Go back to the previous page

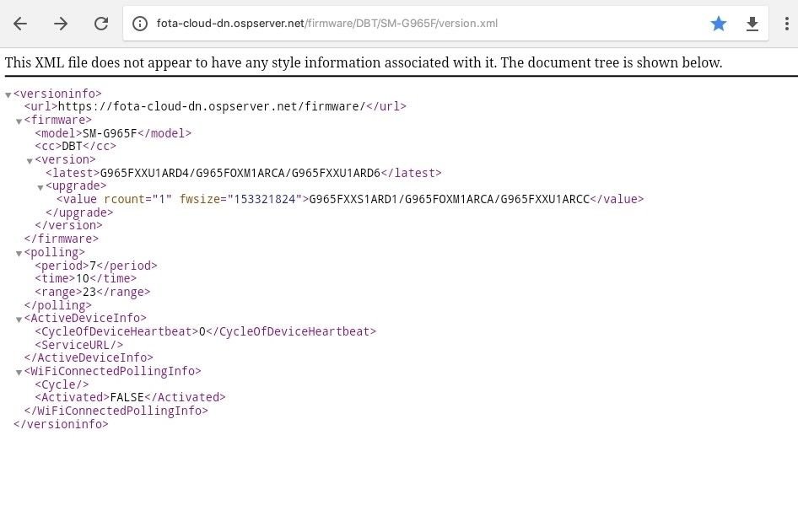(x=20, y=24)
